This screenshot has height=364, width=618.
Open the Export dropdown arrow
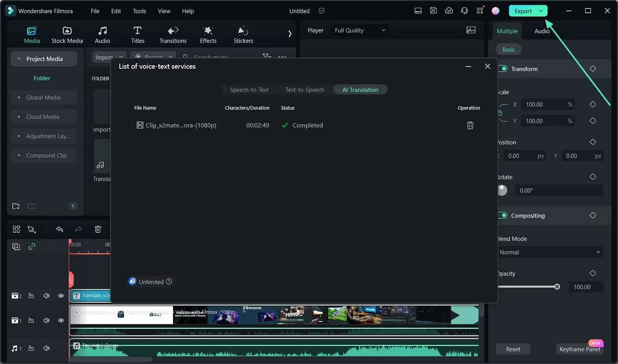pos(541,11)
